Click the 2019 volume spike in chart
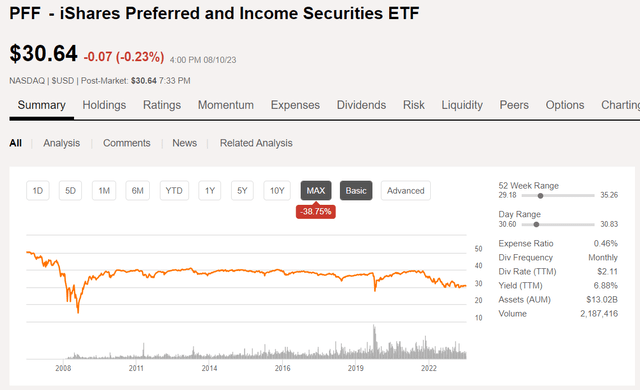The height and width of the screenshot is (390, 640). [x=374, y=341]
